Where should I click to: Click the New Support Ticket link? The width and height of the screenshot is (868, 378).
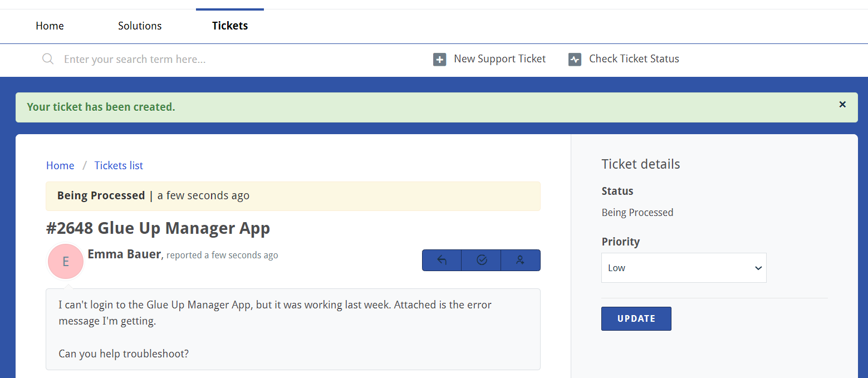click(499, 59)
